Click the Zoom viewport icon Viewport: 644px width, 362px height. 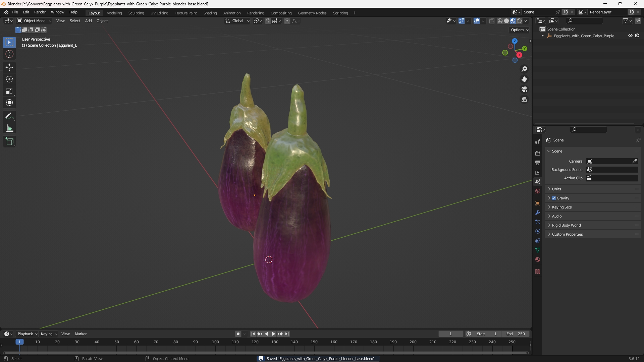(524, 69)
